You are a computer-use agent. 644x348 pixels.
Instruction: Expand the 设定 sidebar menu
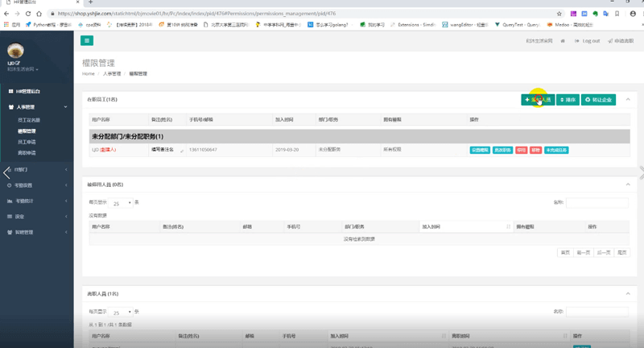click(36, 217)
